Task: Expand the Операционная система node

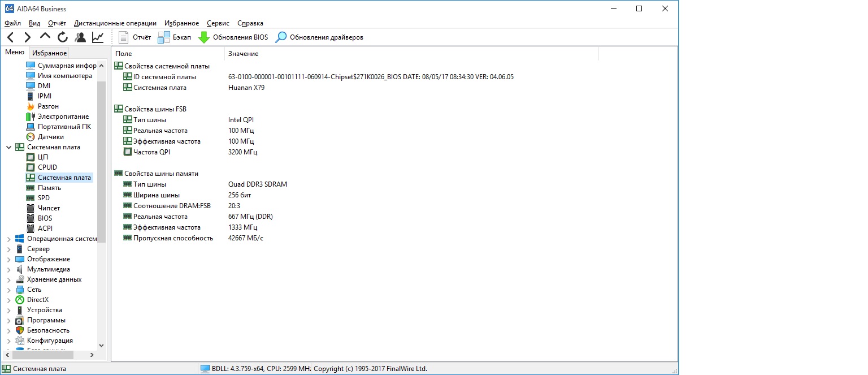Action: [8, 239]
